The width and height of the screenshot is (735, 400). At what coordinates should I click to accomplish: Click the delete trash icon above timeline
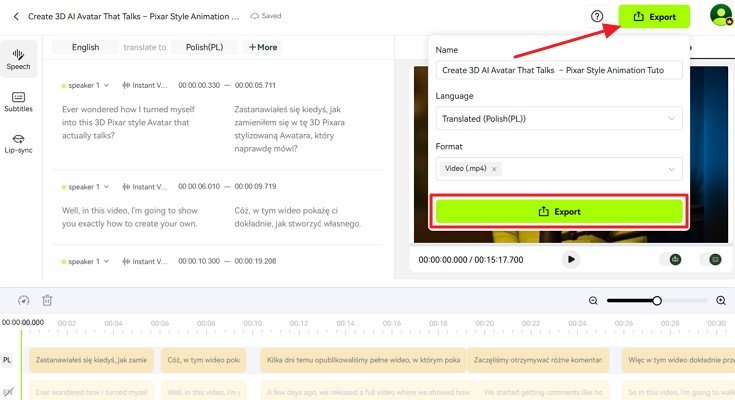47,300
